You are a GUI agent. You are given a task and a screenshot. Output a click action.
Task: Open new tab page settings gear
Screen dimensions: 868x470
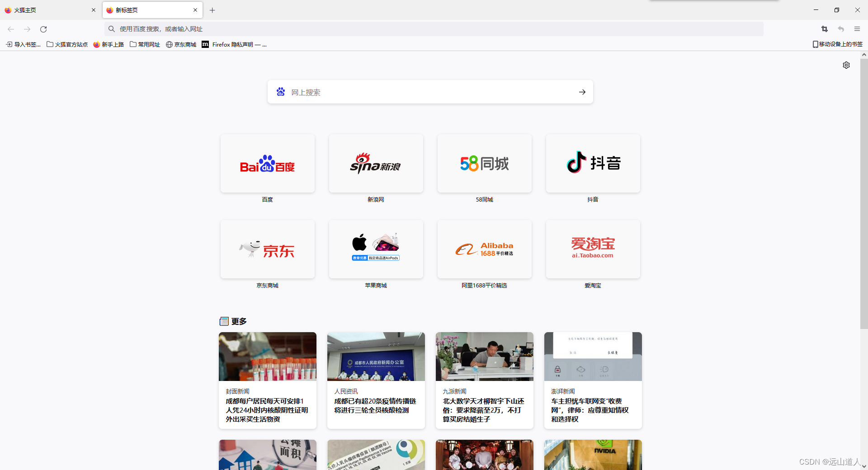(x=846, y=65)
